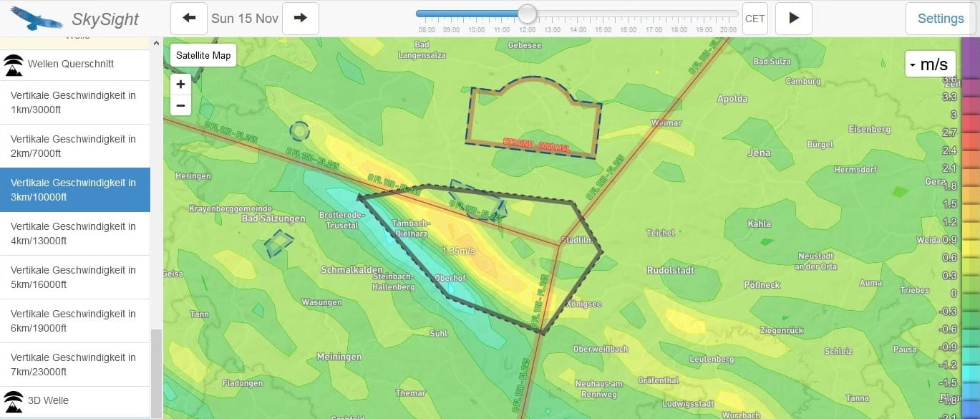Image resolution: width=980 pixels, height=419 pixels.
Task: Select Vertikale Geschwindigkeit in 2km/7000ft
Action: click(74, 146)
